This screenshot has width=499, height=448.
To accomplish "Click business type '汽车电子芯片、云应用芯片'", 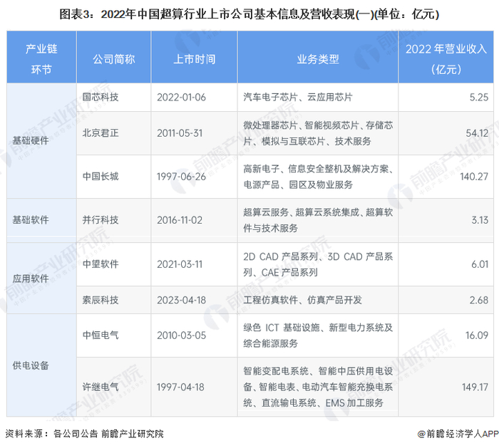I will pyautogui.click(x=298, y=97).
